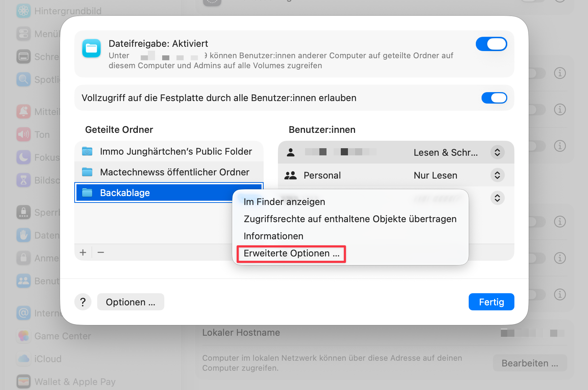Open permission stepper for Lesen & Schr… user
Image resolution: width=588 pixels, height=390 pixels.
pos(497,152)
